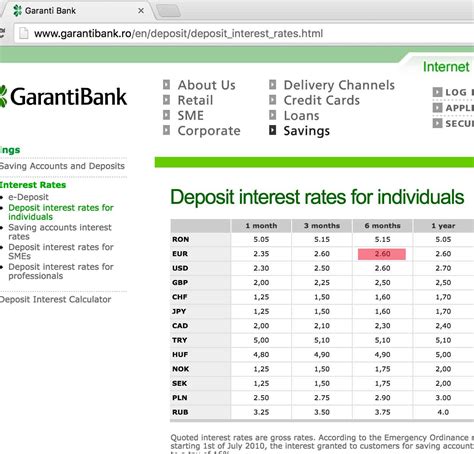Click the dark arrow icon beside Savings
The width and height of the screenshot is (474, 454).
(x=272, y=130)
